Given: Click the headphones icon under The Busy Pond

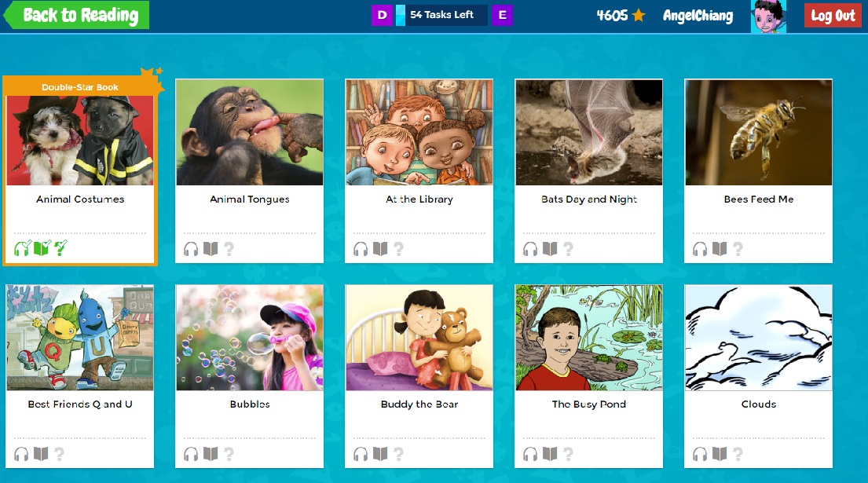Looking at the screenshot, I should coord(530,454).
